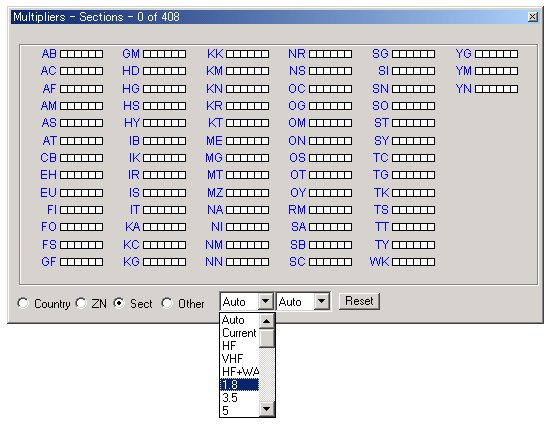Select VHF in the band list
The image size is (555, 429).
[240, 359]
